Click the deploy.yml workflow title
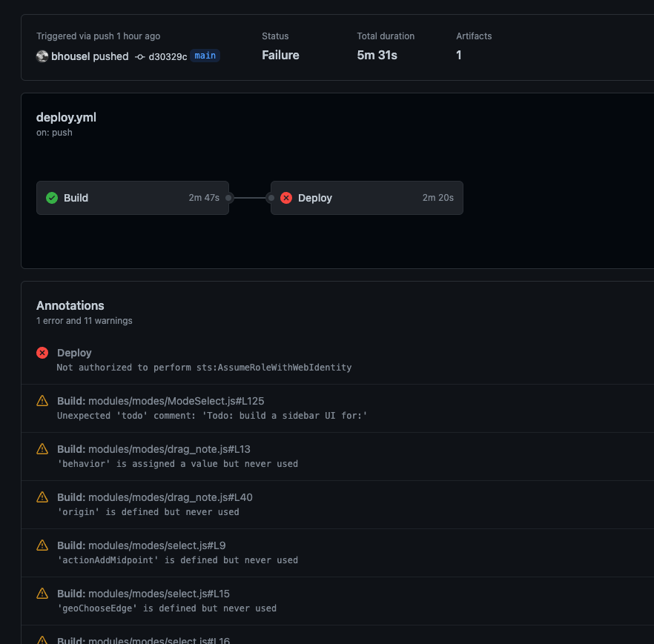654x644 pixels. pyautogui.click(x=66, y=117)
